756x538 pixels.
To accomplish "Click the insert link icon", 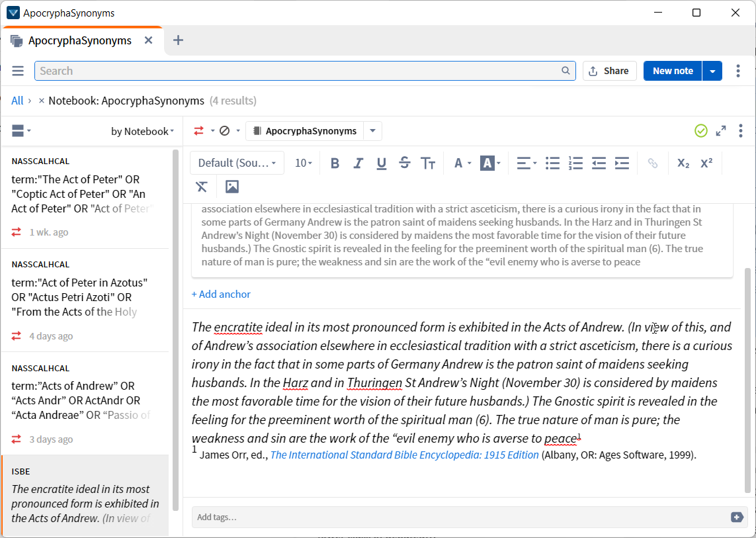I will tap(652, 163).
